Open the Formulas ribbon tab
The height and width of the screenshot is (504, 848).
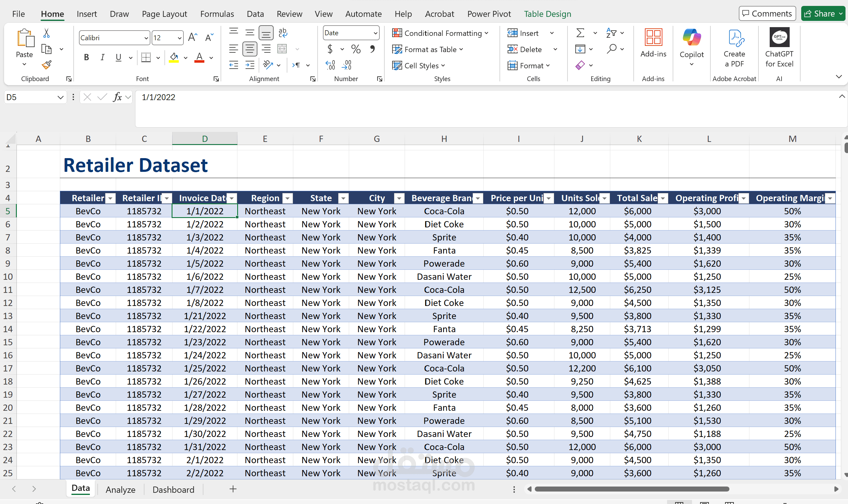[217, 14]
